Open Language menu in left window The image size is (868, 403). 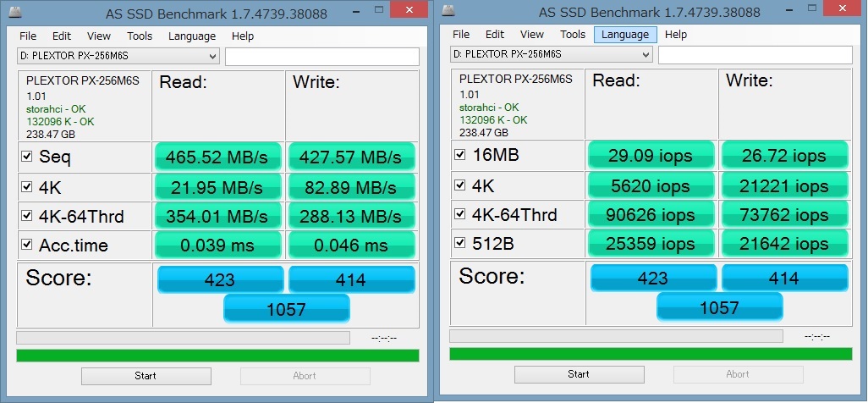click(192, 36)
